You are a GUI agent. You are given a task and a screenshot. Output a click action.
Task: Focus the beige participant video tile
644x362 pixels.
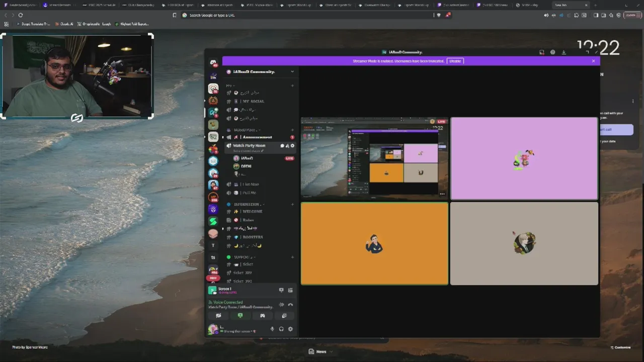524,244
